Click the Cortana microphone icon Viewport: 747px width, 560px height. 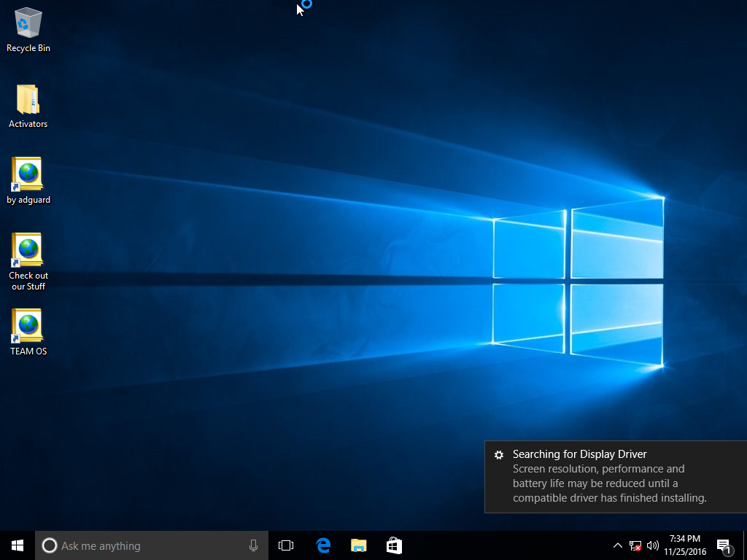253,545
